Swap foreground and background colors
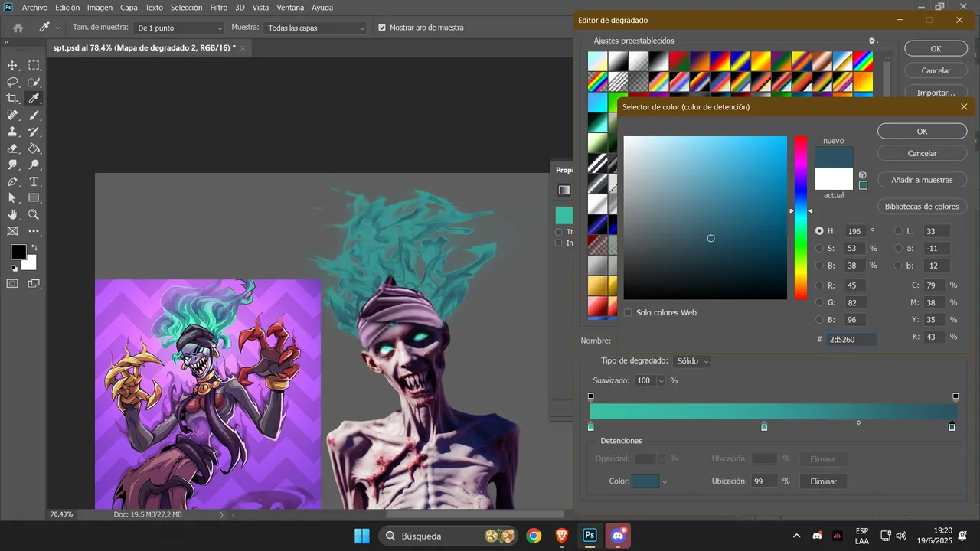 pyautogui.click(x=34, y=248)
